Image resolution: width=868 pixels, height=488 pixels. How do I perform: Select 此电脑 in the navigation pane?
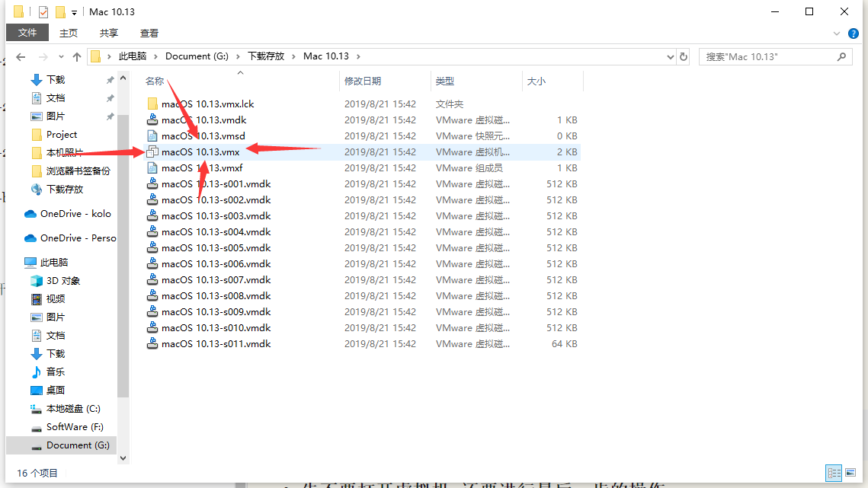pyautogui.click(x=53, y=263)
